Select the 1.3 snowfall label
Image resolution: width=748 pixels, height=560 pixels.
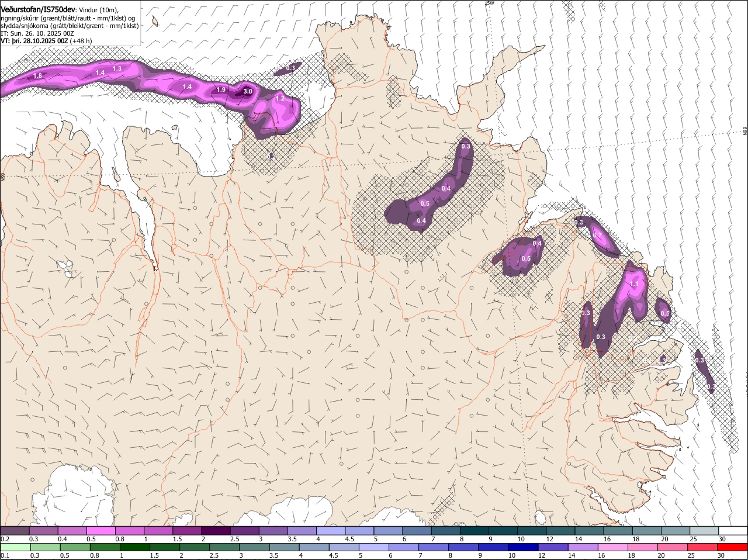pyautogui.click(x=117, y=69)
